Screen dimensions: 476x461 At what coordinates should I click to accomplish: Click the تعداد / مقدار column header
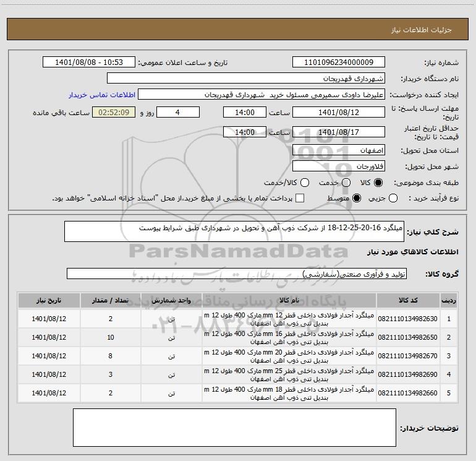[111, 300]
